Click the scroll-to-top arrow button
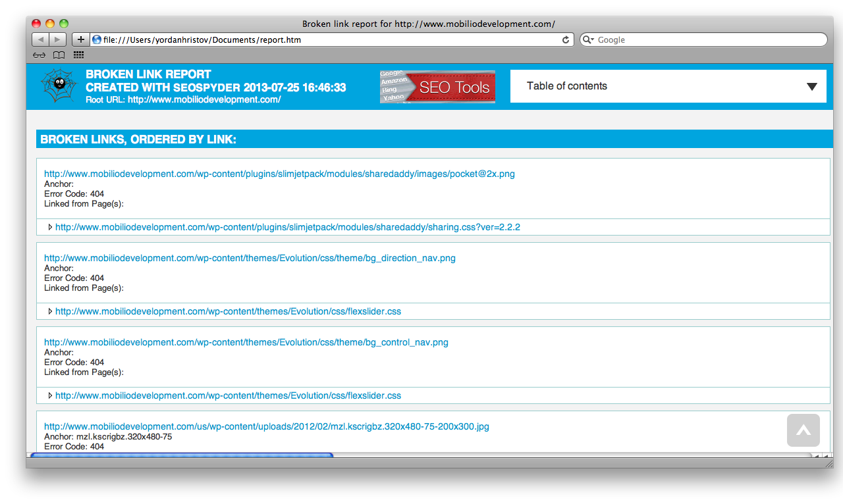 803,430
